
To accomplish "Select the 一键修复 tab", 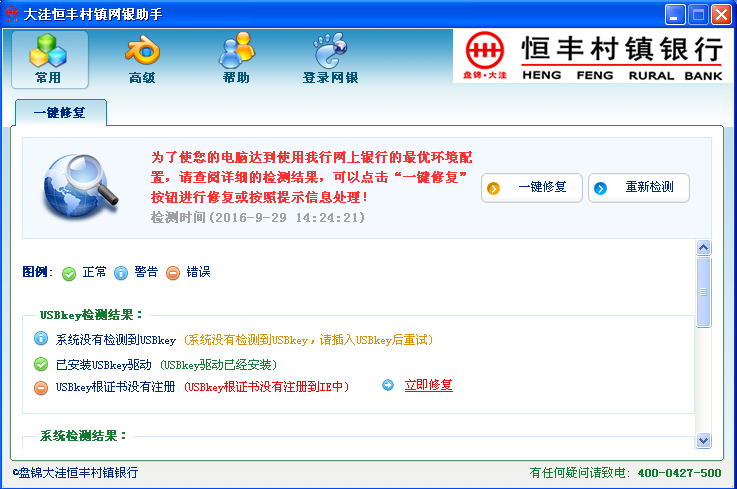I will pyautogui.click(x=61, y=113).
